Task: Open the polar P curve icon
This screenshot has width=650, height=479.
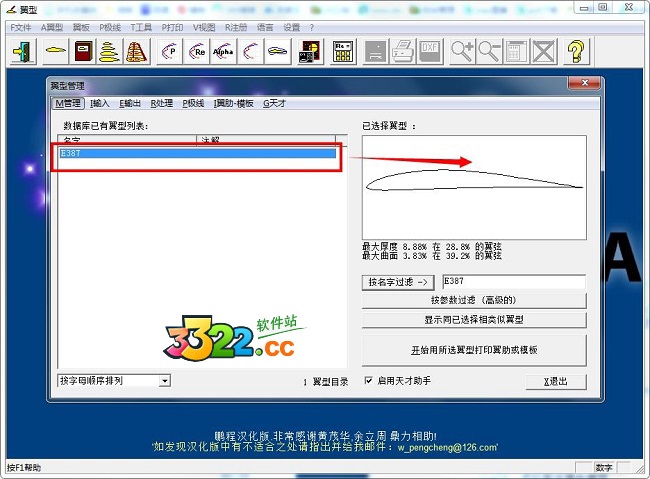Action: (x=170, y=51)
